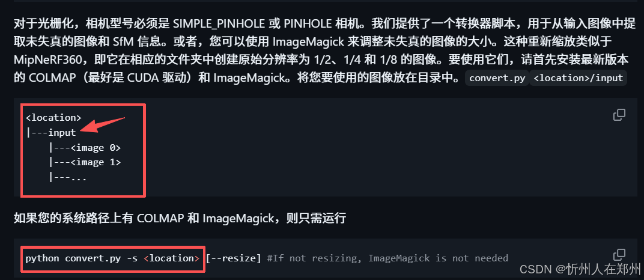Select the input folder tree line
Image resolution: width=644 pixels, height=280 pixels.
coord(51,133)
